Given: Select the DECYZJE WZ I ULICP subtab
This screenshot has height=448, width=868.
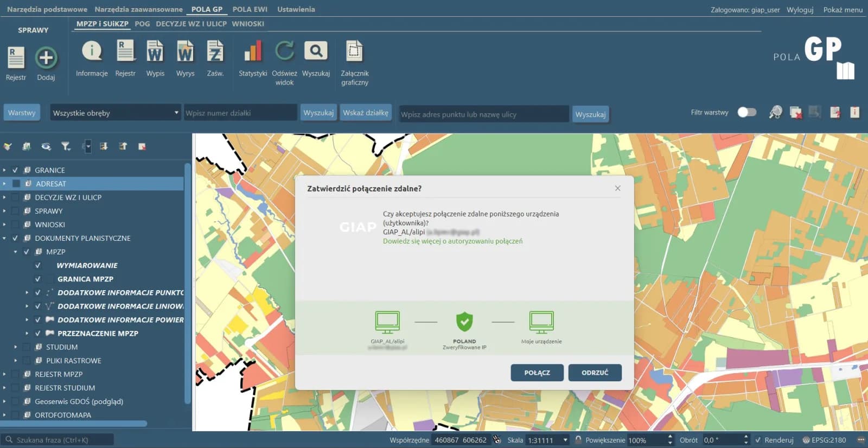Looking at the screenshot, I should pyautogui.click(x=191, y=24).
